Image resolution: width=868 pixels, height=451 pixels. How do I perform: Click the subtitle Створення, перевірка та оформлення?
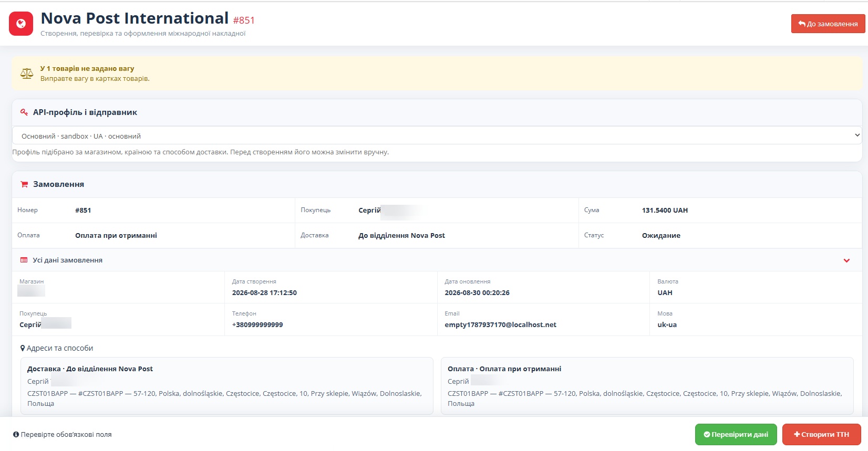143,34
